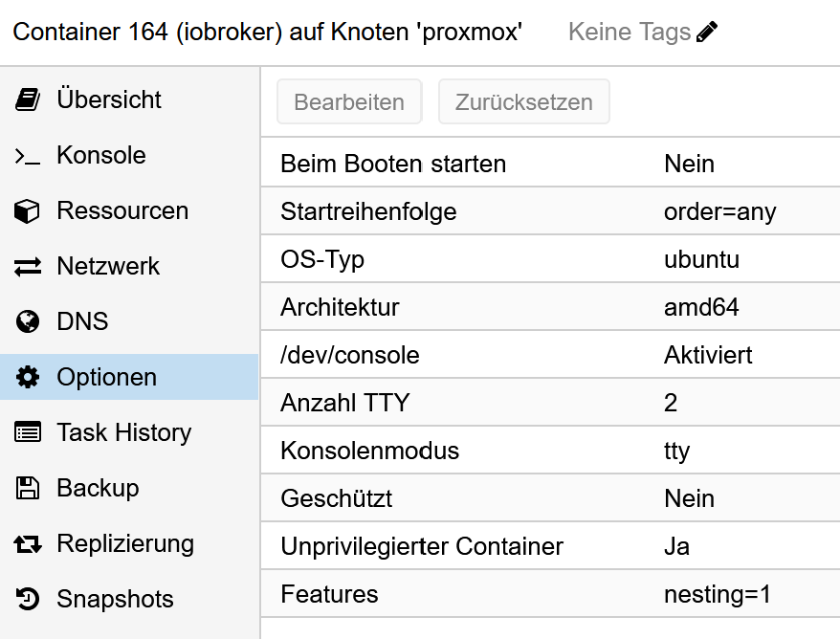840x639 pixels.
Task: Click the pencil icon beside Keine Tags
Action: coord(707,33)
